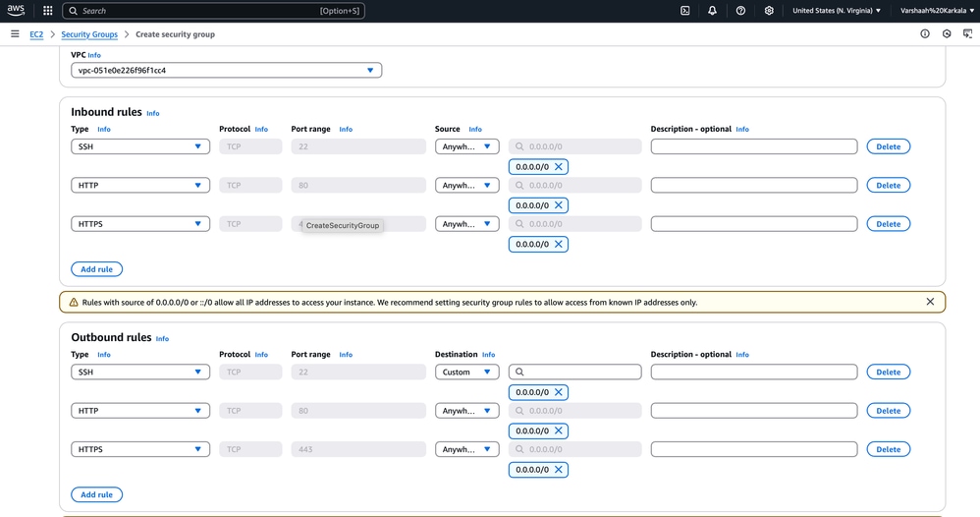Delete the outbound HTTP rule
Screen dimensions: 980x517
pyautogui.click(x=888, y=411)
